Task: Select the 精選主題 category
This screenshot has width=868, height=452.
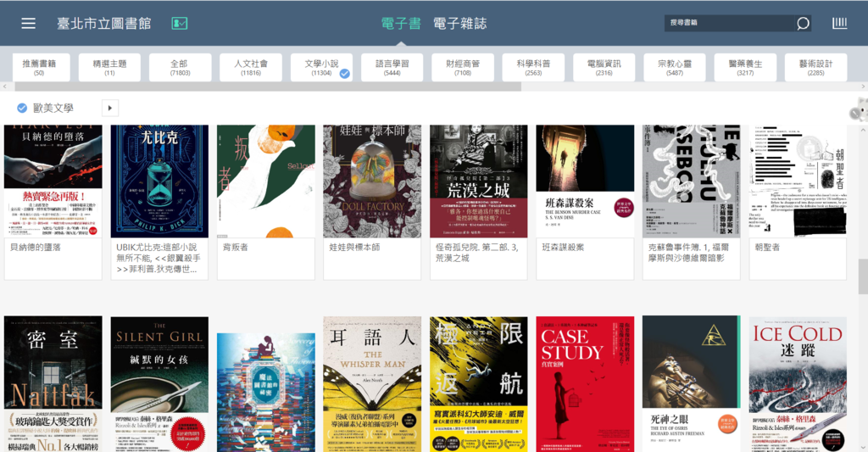Action: tap(109, 68)
